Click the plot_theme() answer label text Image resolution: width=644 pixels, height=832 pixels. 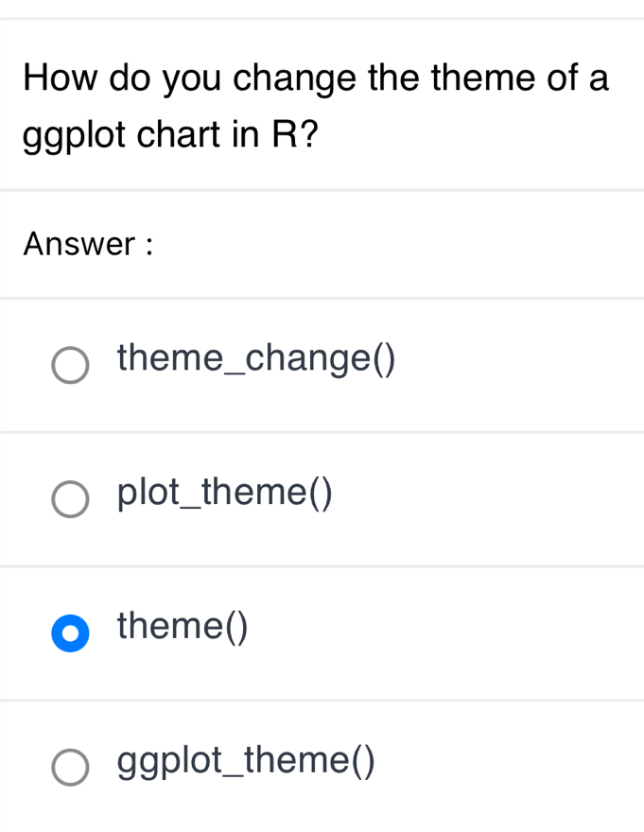tap(224, 493)
